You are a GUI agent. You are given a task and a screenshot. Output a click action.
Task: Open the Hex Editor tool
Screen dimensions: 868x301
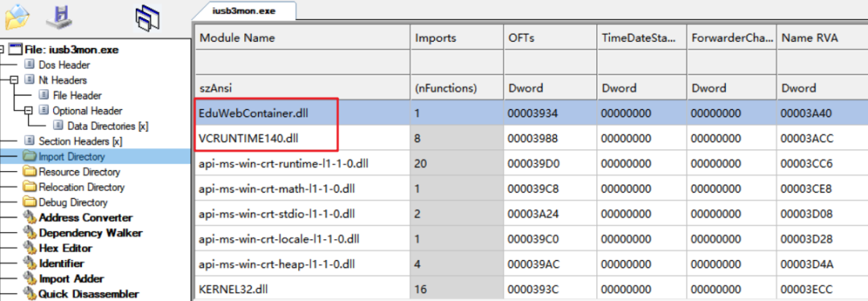(65, 249)
